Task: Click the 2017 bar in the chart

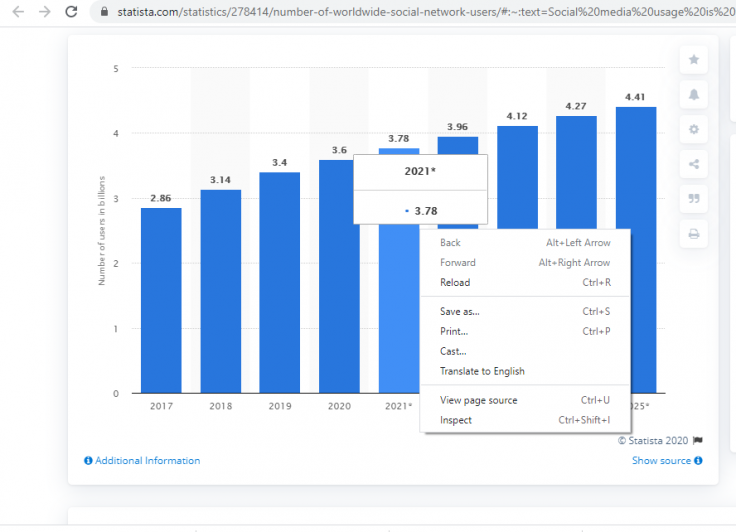Action: point(161,301)
